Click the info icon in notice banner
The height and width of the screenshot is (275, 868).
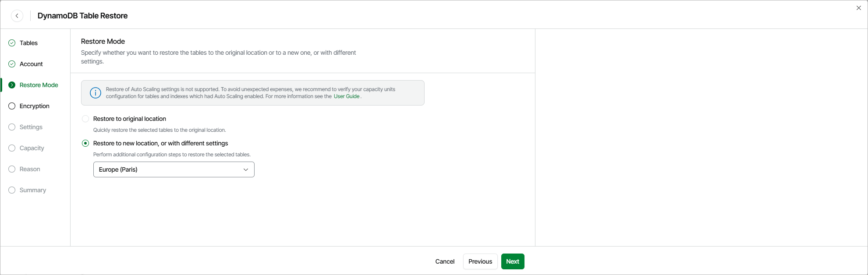pyautogui.click(x=96, y=93)
